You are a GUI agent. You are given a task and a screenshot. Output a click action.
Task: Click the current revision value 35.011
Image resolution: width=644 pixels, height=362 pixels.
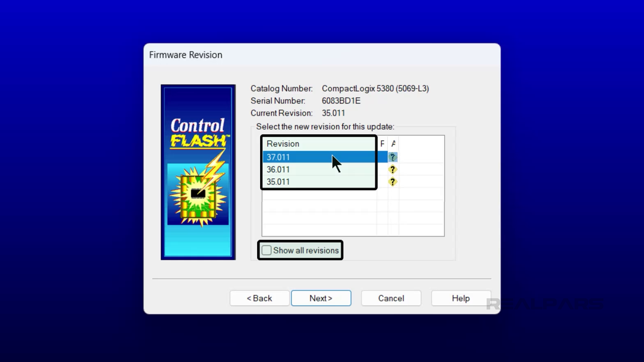coord(333,113)
